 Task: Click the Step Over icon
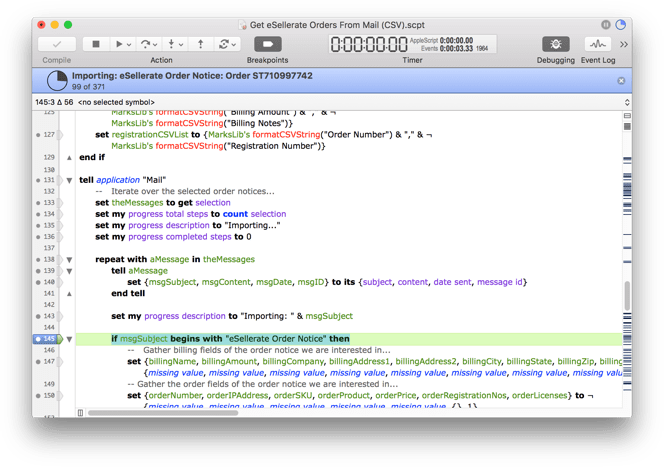(x=145, y=44)
